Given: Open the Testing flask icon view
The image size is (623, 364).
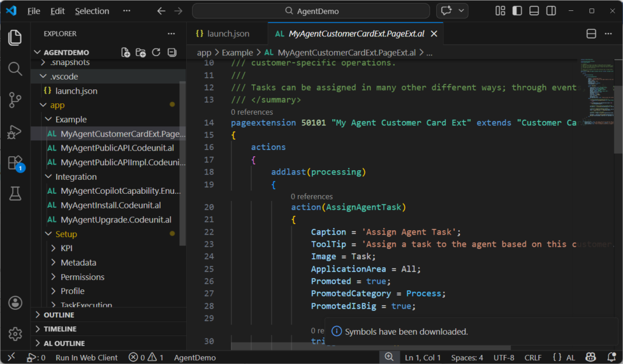Looking at the screenshot, I should coord(15,194).
